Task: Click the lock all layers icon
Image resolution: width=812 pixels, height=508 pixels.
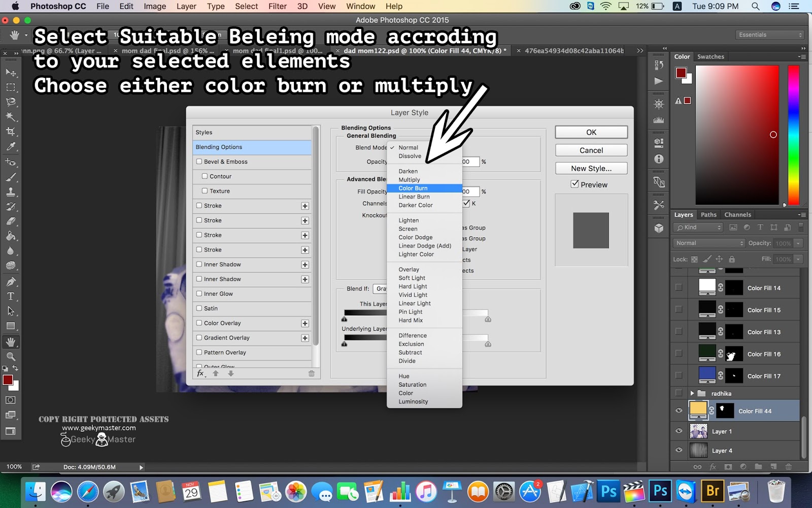Action: pos(732,259)
